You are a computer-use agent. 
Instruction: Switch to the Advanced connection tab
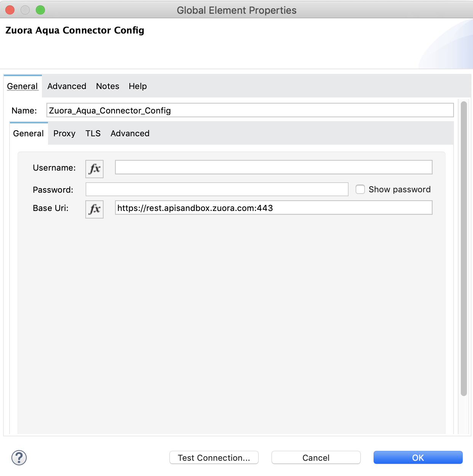click(129, 133)
